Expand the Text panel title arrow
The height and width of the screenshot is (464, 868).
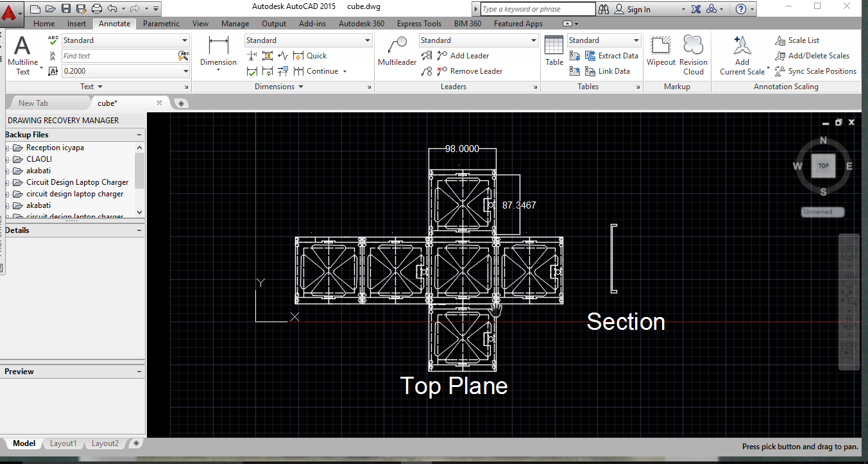coord(99,87)
